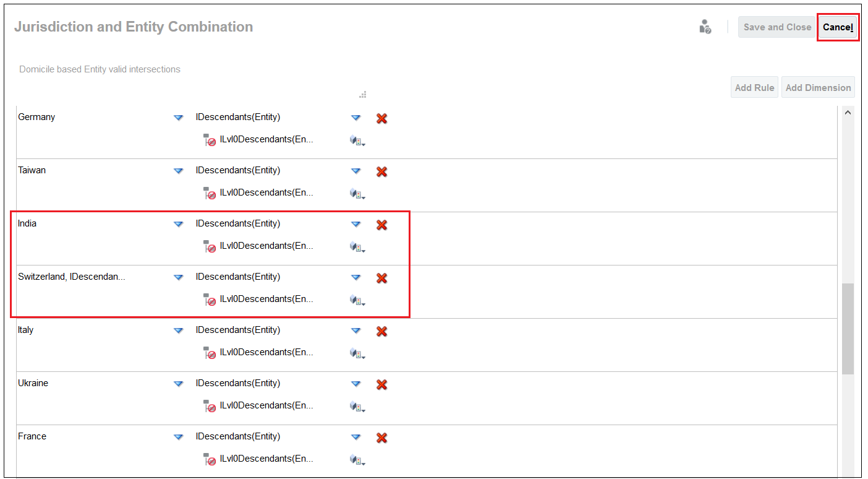
Task: Open Italy IDescendants(Entity) dropdown arrow
Action: pos(355,330)
